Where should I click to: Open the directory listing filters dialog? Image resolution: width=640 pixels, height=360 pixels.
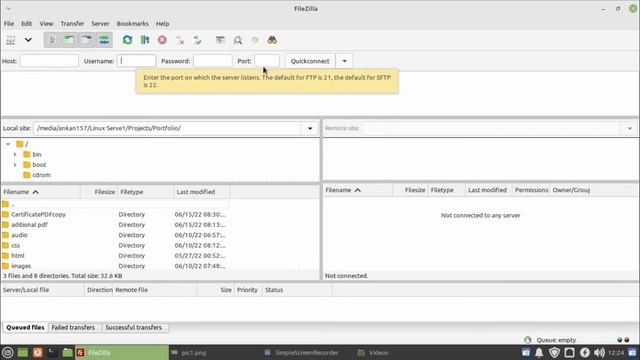click(220, 40)
